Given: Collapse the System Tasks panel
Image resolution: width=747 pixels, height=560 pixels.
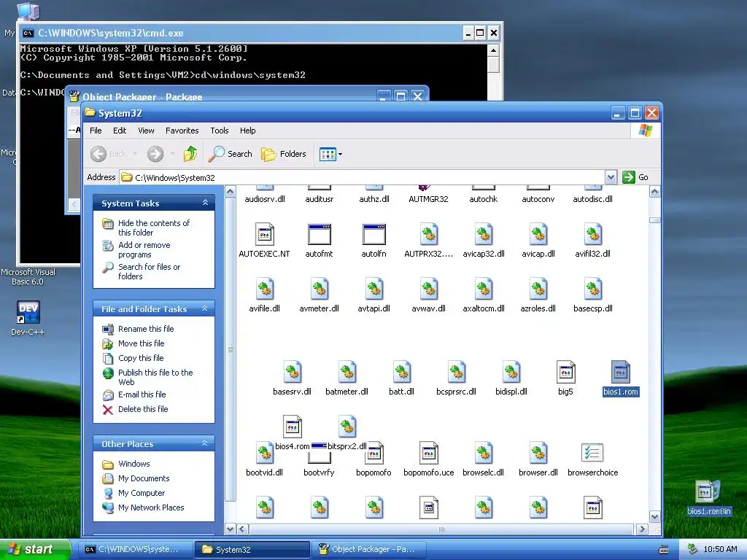Looking at the screenshot, I should (205, 203).
